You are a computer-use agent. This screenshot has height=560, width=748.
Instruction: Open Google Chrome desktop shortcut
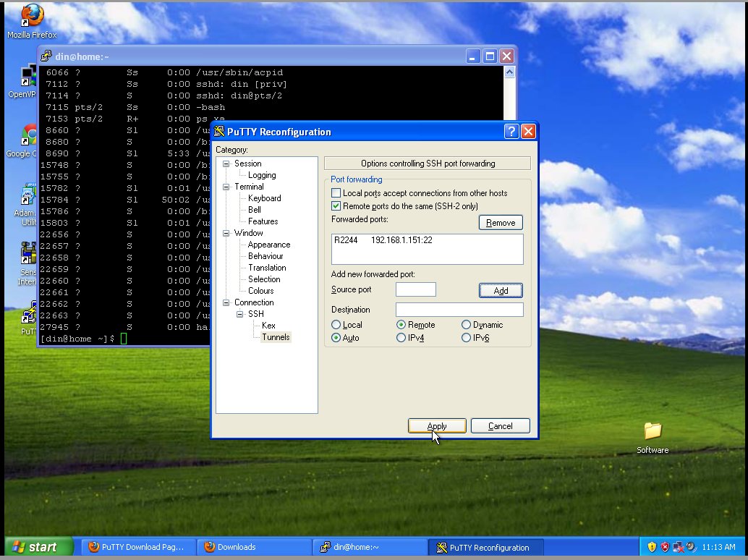(x=30, y=135)
